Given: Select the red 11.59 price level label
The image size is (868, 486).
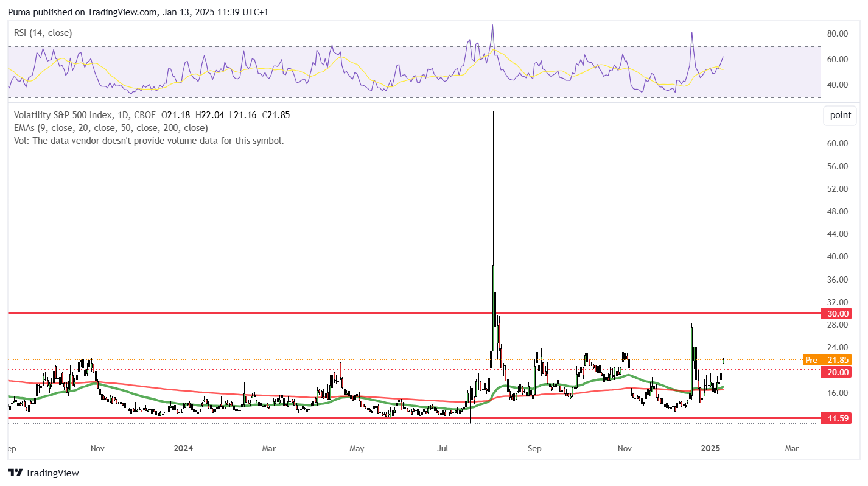Looking at the screenshot, I should [838, 418].
